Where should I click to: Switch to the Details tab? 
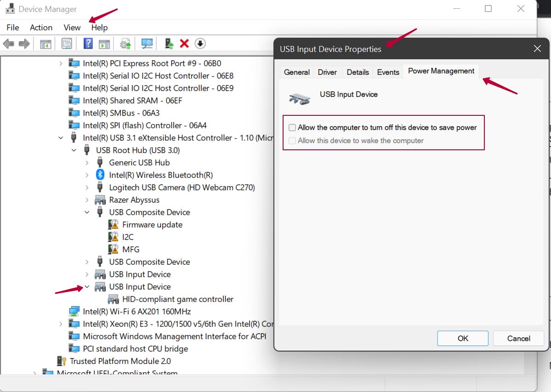[x=358, y=72]
